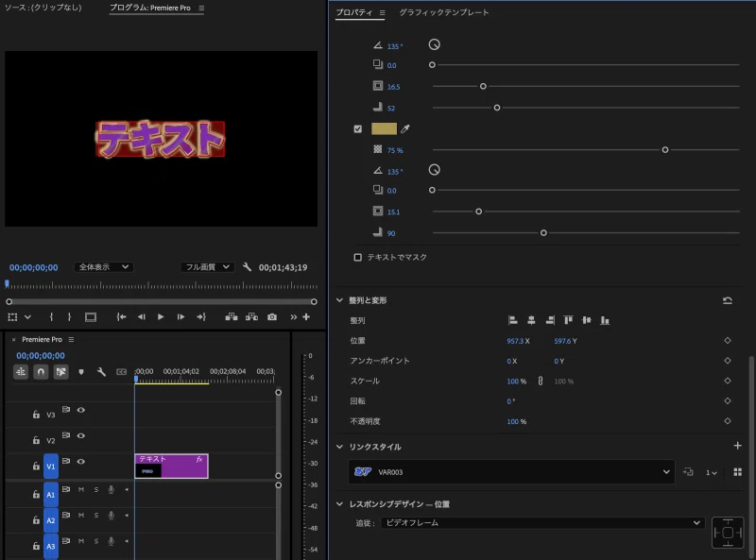Add new linked style with plus icon
The image size is (756, 560).
tap(737, 447)
